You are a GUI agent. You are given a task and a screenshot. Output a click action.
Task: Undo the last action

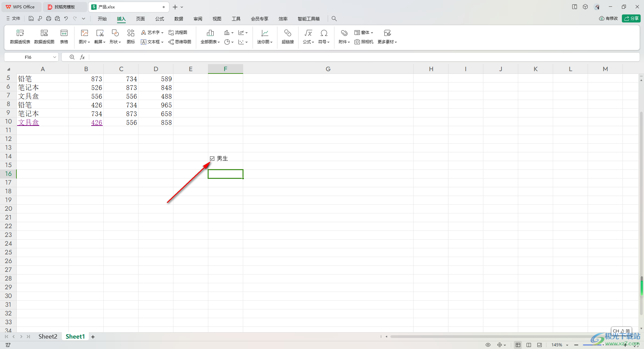tap(66, 19)
